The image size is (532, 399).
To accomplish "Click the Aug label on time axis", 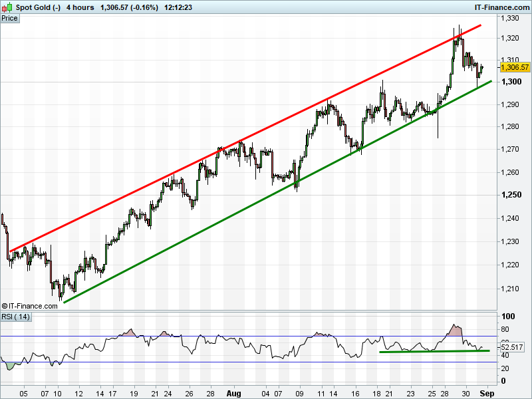I will (x=234, y=394).
